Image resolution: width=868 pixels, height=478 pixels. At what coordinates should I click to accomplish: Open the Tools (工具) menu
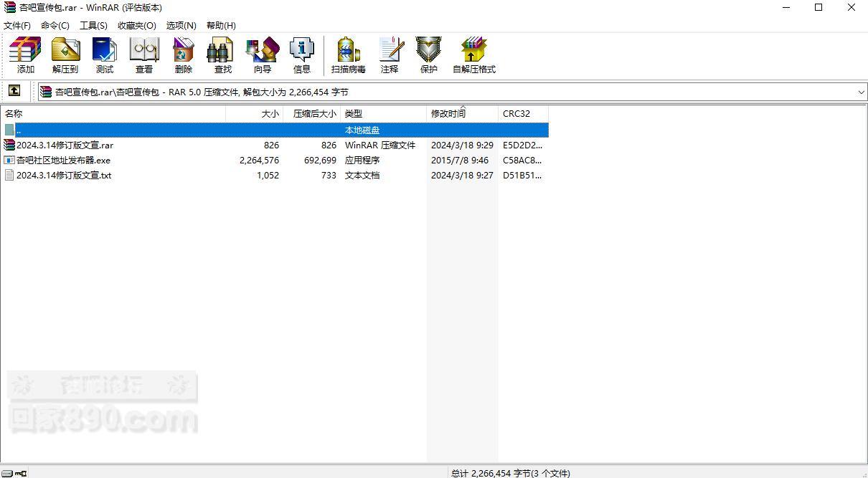[93, 25]
